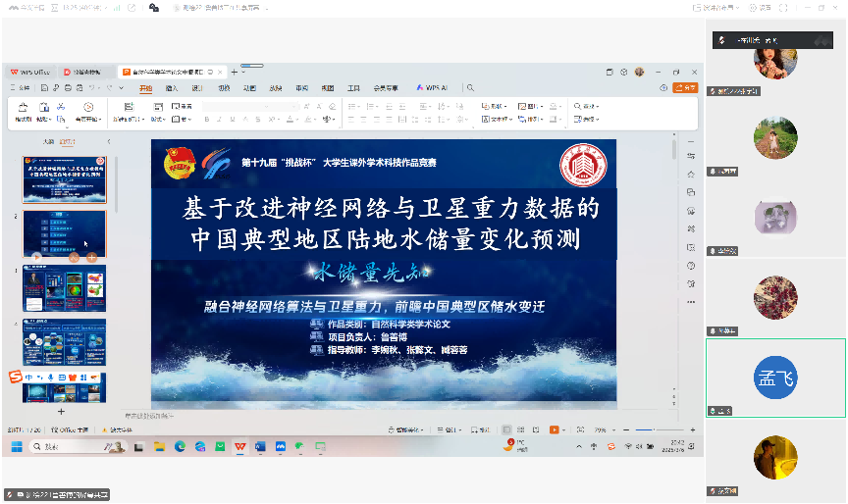Switch to the 大纲 (Outline) panel tab

48,141
